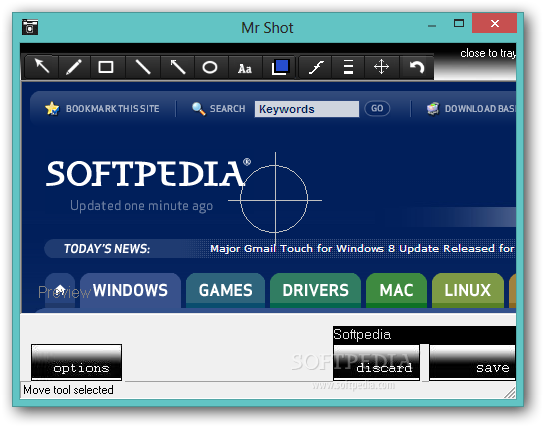This screenshot has width=544, height=427.
Task: Select the straight line tool
Action: pos(142,67)
